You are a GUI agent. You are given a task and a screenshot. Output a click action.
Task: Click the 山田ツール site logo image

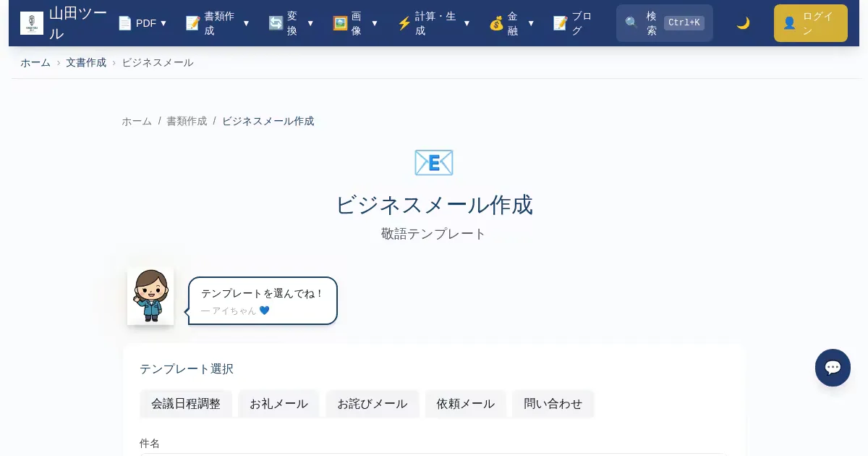[x=32, y=23]
